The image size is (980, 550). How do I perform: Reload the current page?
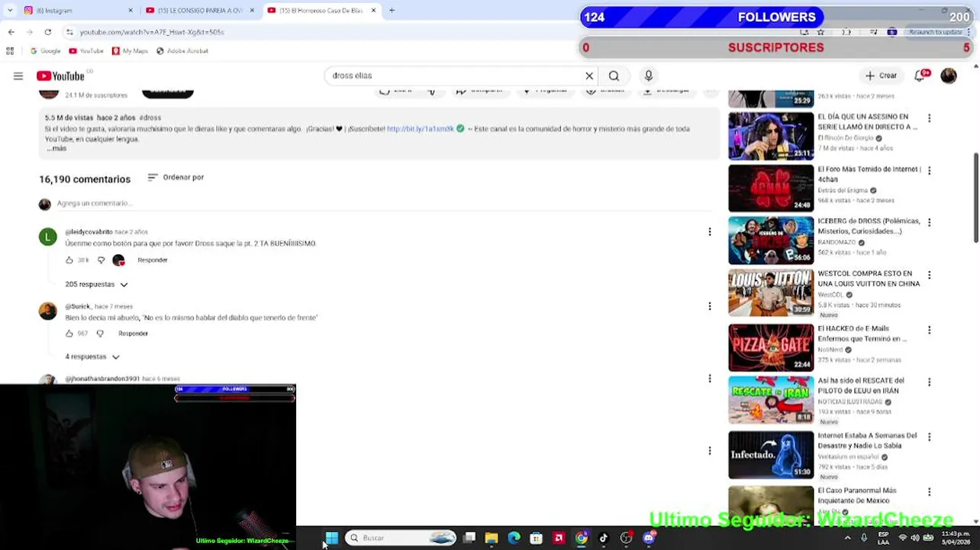coord(47,32)
